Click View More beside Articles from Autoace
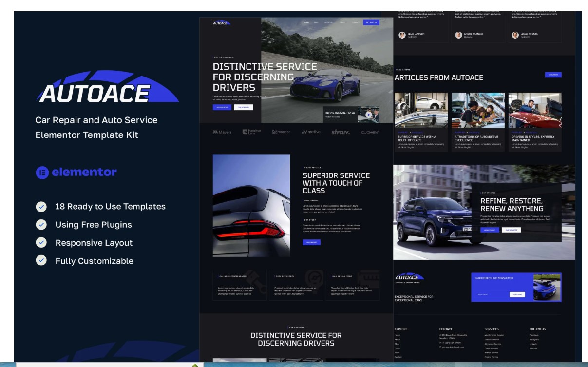The width and height of the screenshot is (588, 367). (553, 75)
